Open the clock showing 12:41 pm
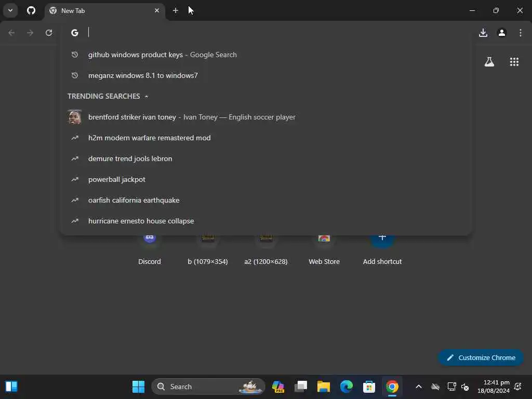The image size is (532, 399). point(494,387)
